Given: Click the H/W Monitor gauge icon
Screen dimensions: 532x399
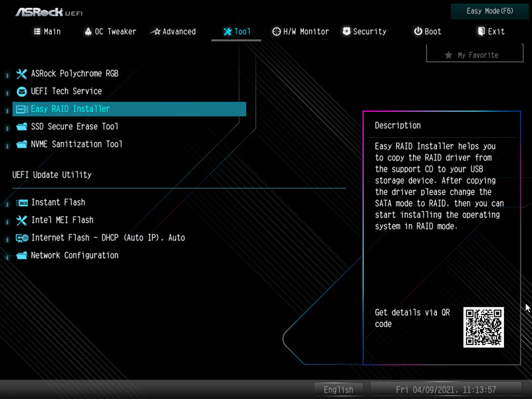Looking at the screenshot, I should [277, 31].
